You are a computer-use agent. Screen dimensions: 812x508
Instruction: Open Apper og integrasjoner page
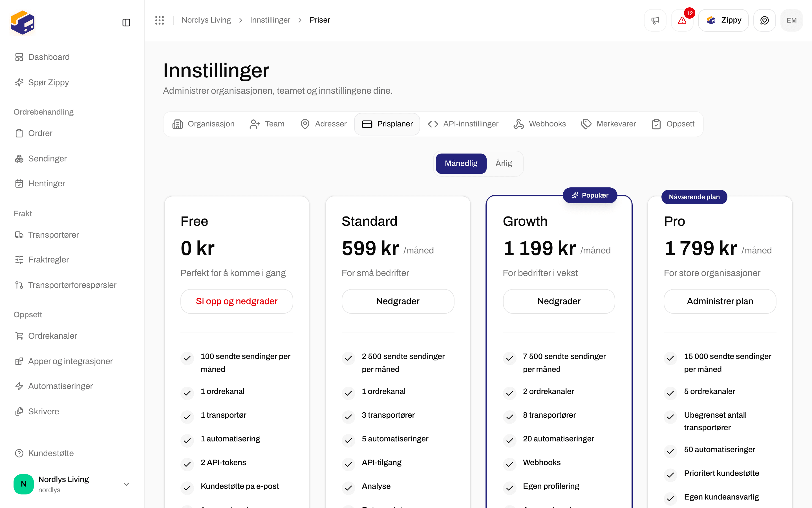click(x=64, y=361)
